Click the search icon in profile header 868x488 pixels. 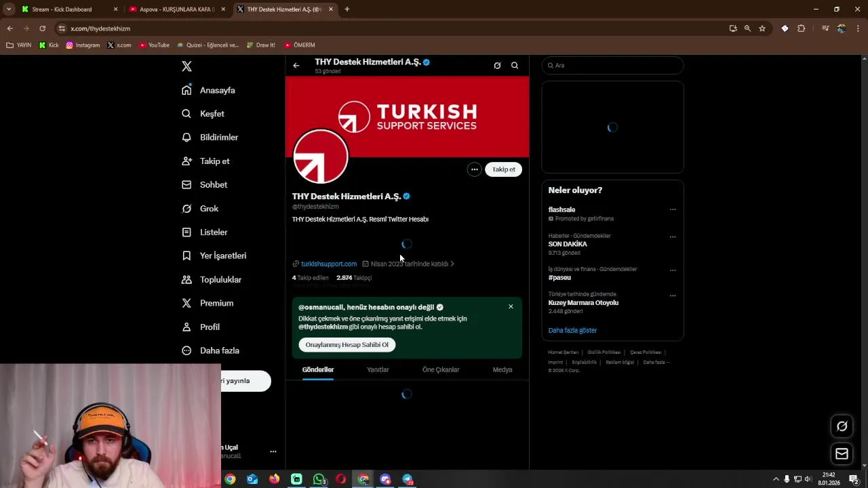[x=515, y=66]
